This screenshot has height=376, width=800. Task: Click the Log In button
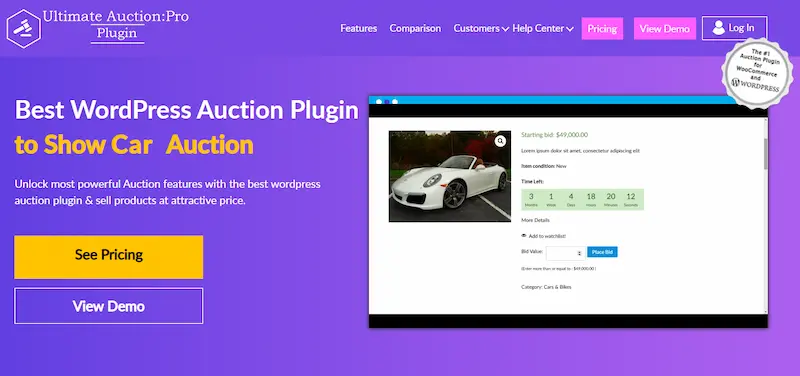tap(734, 28)
